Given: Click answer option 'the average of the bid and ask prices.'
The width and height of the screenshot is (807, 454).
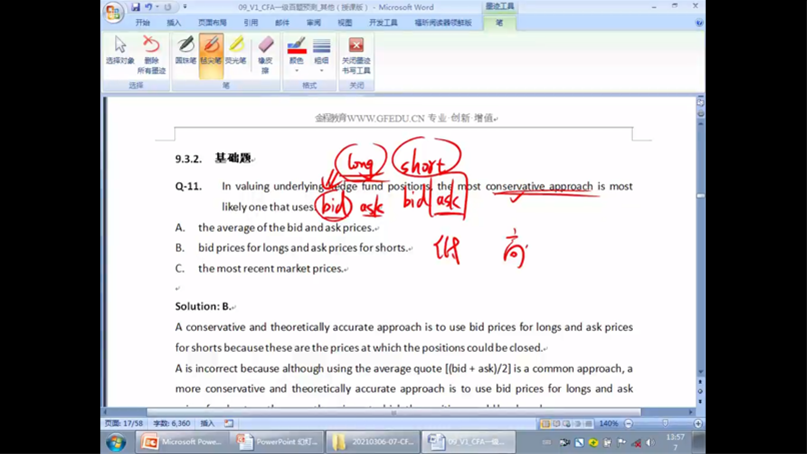Looking at the screenshot, I should [x=286, y=228].
